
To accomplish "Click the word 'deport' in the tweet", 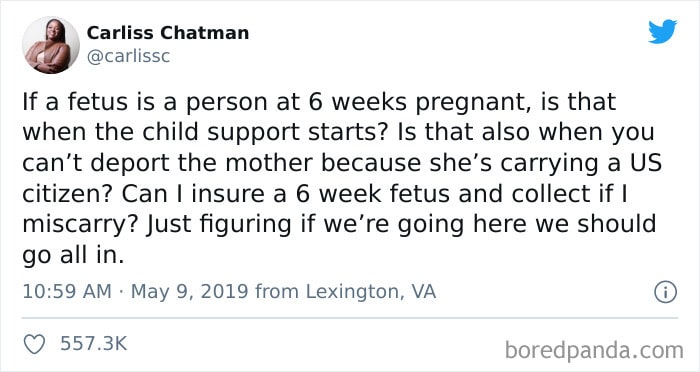I will (130, 163).
